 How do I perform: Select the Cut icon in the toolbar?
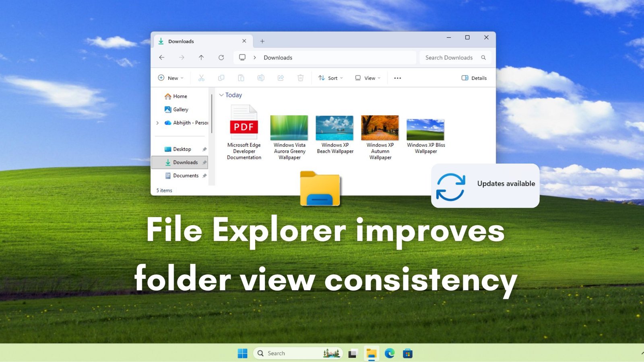pos(201,78)
